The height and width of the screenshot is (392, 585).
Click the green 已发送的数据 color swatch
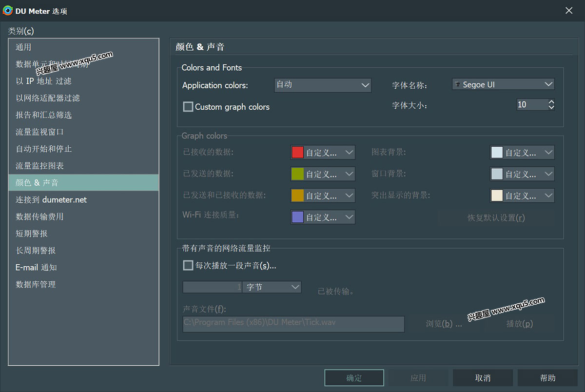click(x=297, y=174)
